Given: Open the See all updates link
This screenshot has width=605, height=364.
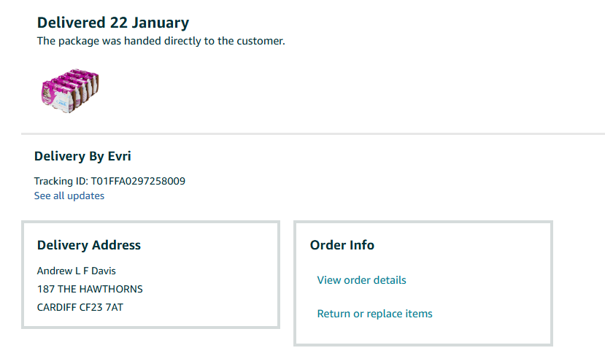Looking at the screenshot, I should click(69, 195).
